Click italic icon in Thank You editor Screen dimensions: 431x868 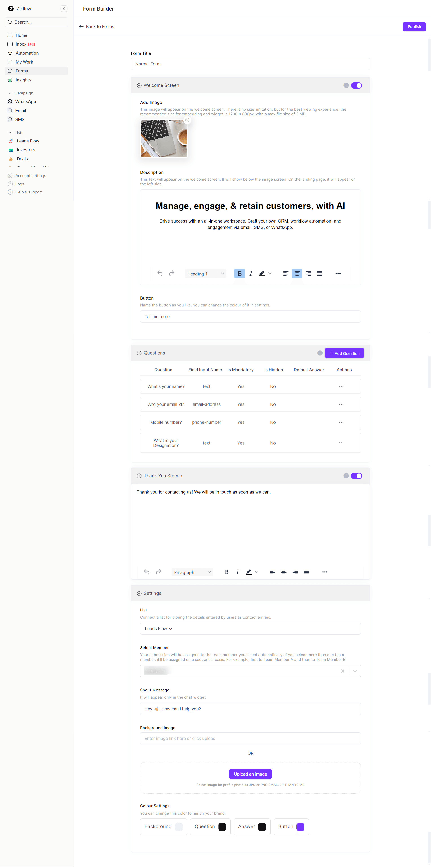[238, 572]
